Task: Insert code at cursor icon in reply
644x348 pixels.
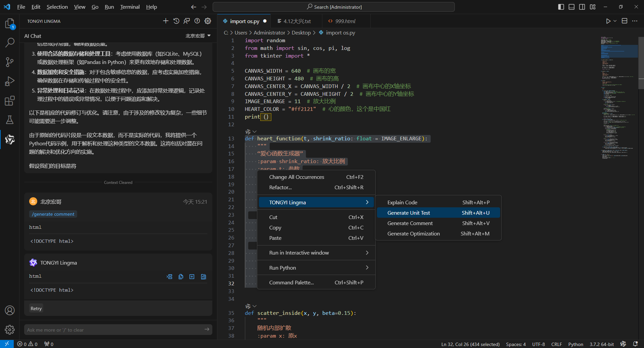Action: coord(170,277)
